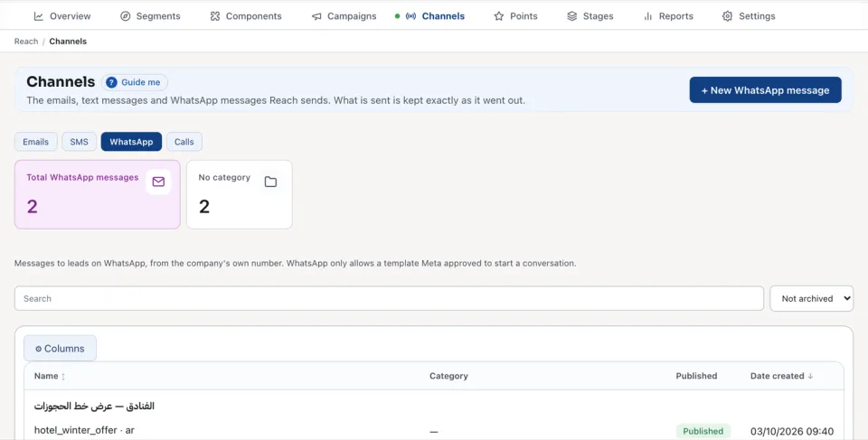
Task: Click the Reports bar chart icon
Action: click(647, 16)
